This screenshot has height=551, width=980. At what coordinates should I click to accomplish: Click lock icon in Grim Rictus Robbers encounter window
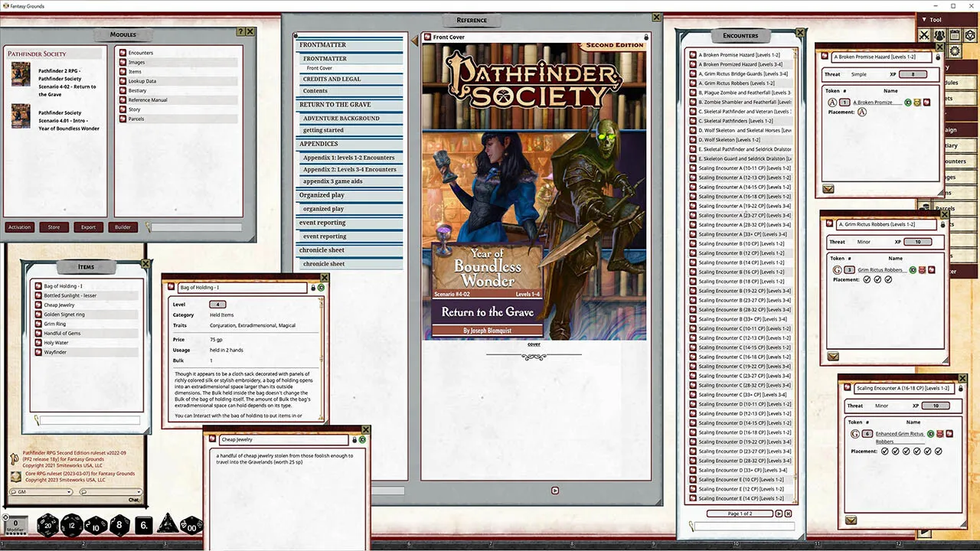click(x=942, y=225)
